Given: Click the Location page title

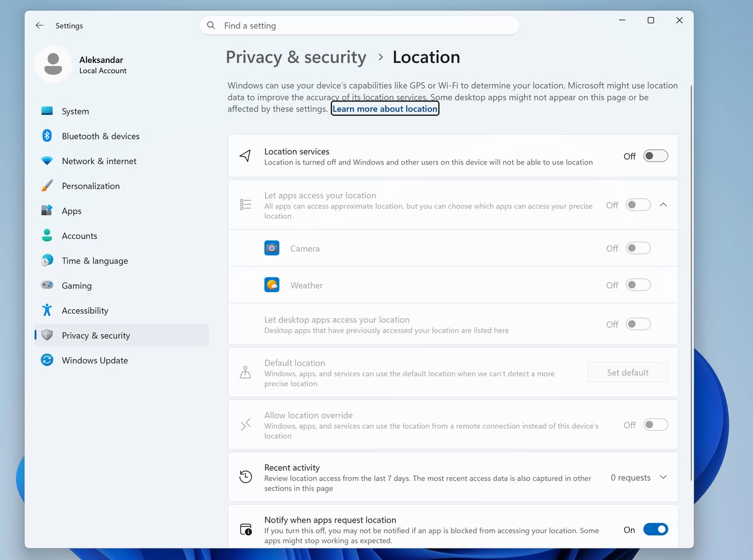Looking at the screenshot, I should pyautogui.click(x=426, y=57).
